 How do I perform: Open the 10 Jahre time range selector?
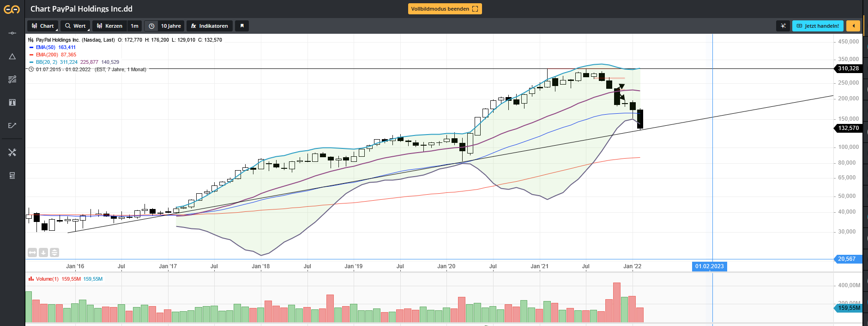pos(165,26)
